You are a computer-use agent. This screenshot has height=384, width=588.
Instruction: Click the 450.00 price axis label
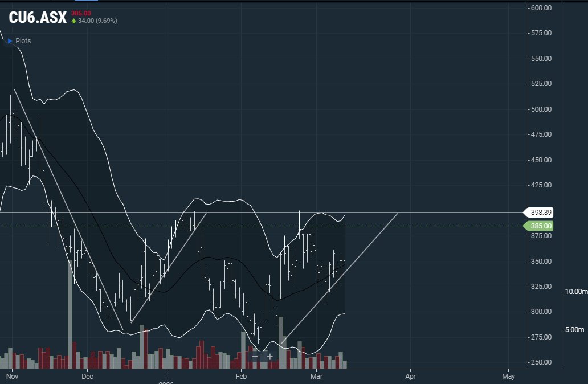pyautogui.click(x=541, y=160)
